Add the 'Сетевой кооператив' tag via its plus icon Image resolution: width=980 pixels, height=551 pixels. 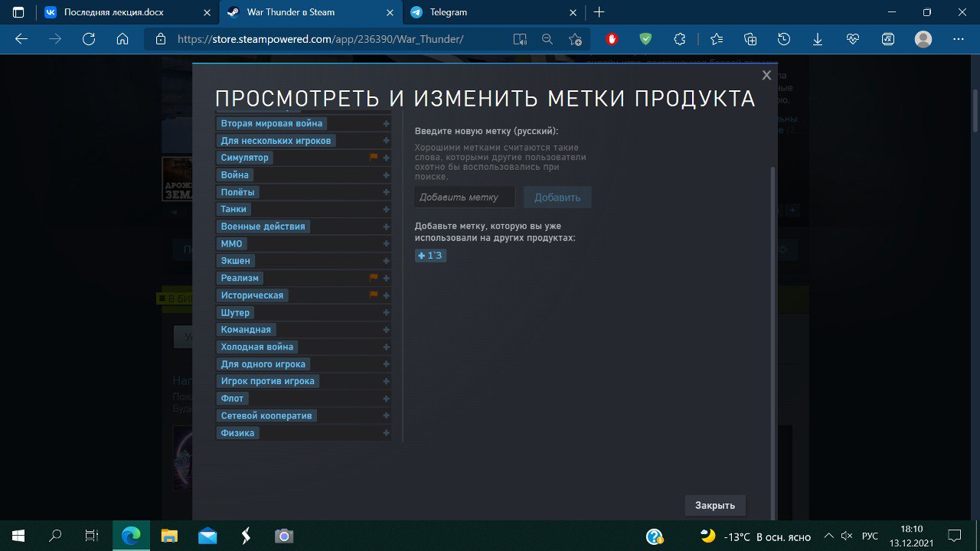(x=387, y=416)
